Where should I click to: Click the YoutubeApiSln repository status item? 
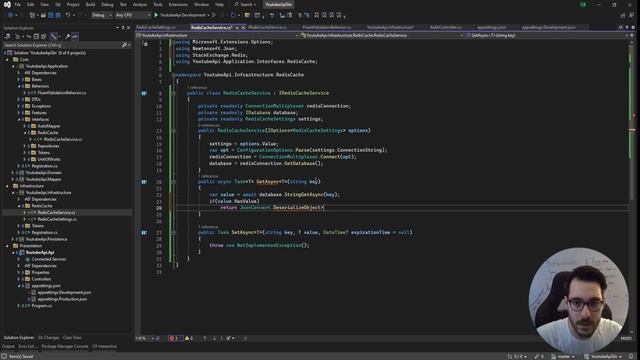click(602, 356)
